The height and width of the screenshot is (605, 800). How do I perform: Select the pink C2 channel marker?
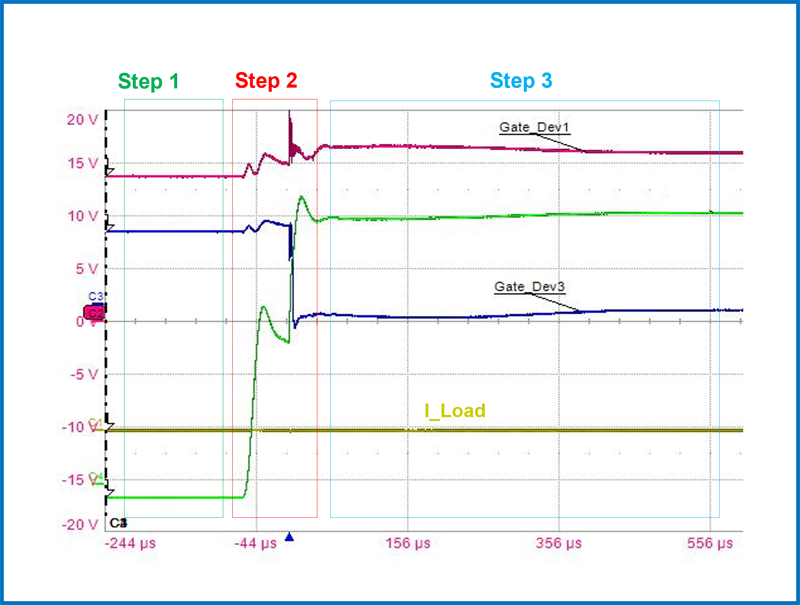point(95,313)
